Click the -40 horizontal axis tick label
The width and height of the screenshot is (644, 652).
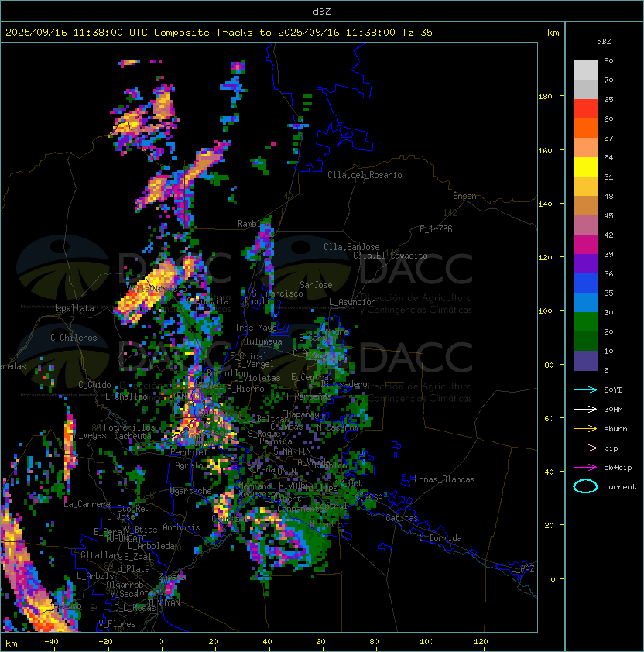pos(51,642)
